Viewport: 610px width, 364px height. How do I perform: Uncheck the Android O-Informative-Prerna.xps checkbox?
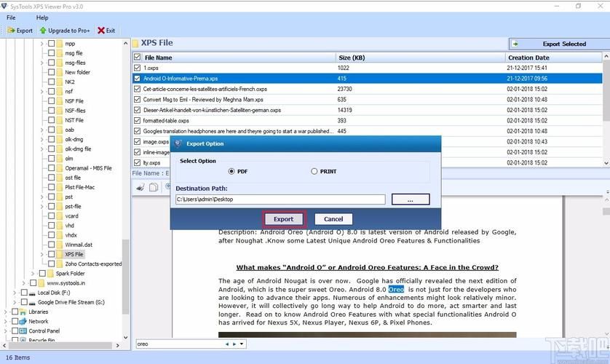[138, 78]
